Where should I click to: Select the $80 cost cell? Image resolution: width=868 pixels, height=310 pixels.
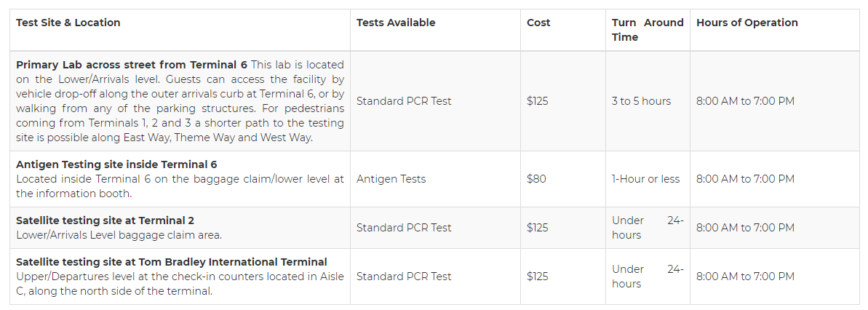click(536, 179)
